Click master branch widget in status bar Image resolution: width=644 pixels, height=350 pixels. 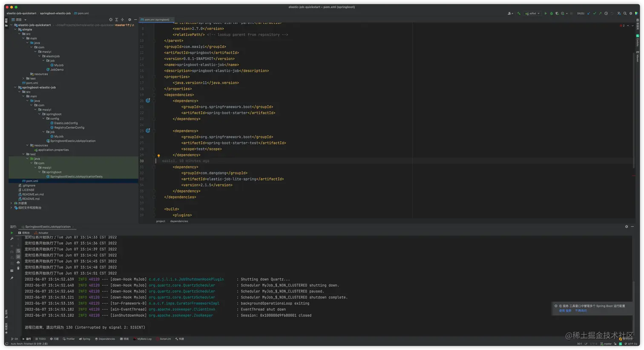[606, 344]
